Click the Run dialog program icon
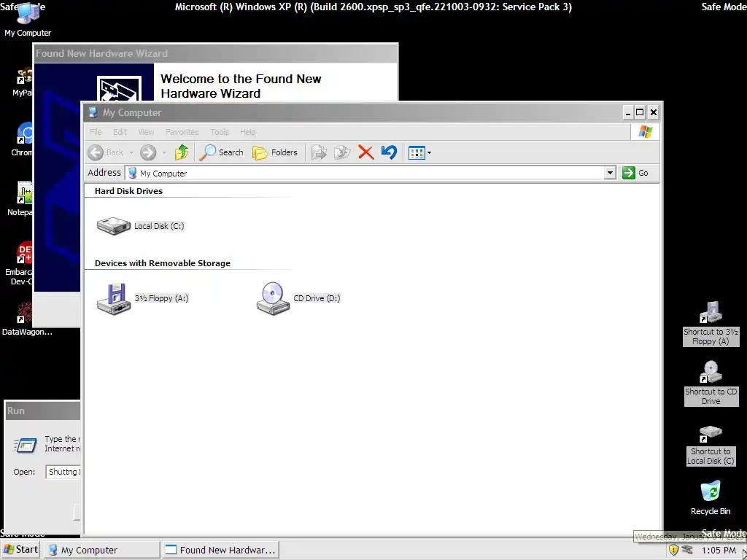 pyautogui.click(x=25, y=446)
